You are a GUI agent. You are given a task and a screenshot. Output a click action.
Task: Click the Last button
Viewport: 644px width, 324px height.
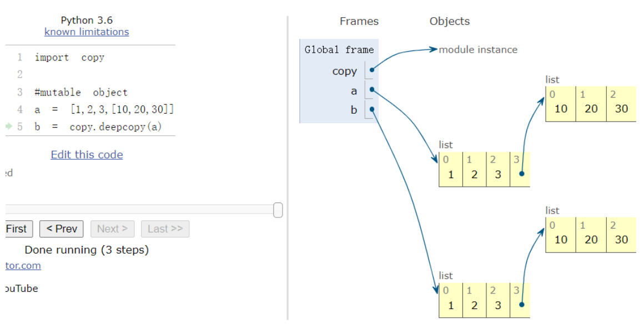(165, 229)
